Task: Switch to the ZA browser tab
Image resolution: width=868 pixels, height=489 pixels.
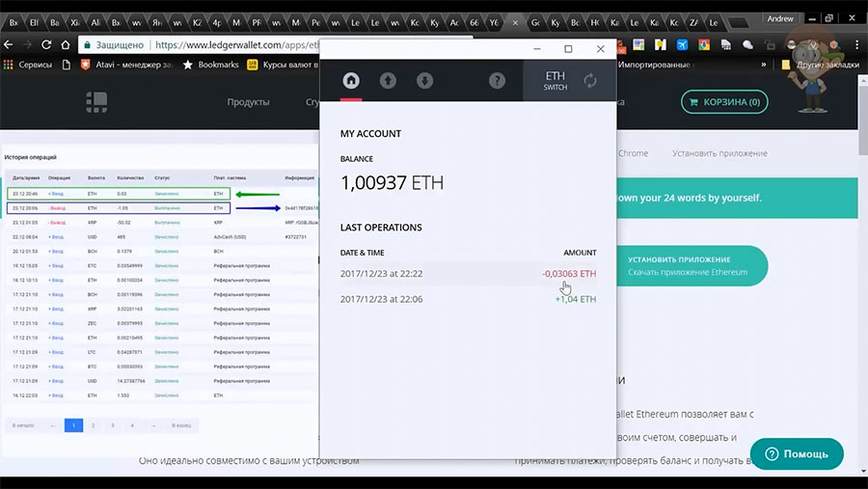Action: click(x=693, y=23)
